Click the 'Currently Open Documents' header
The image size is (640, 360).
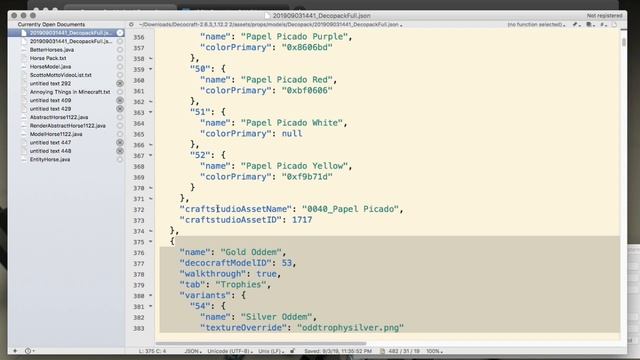pos(51,24)
